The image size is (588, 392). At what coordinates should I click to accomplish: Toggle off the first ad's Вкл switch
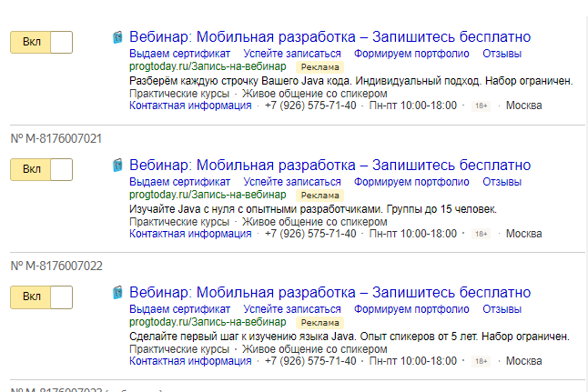[x=41, y=42]
